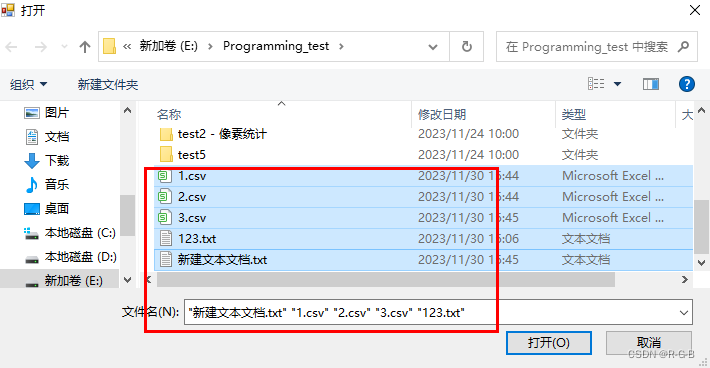This screenshot has height=368, width=710.
Task: Open 文件名 combo box dropdown
Action: click(684, 312)
